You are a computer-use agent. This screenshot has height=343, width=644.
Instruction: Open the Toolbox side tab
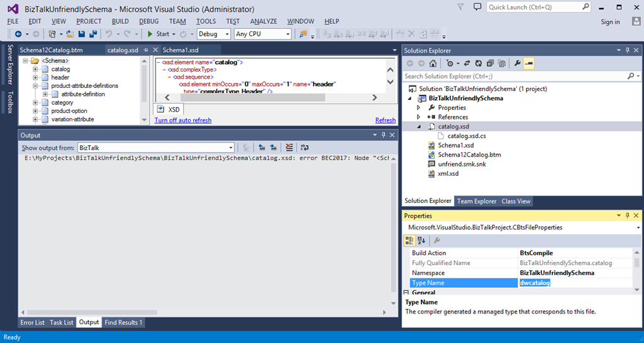(x=11, y=102)
